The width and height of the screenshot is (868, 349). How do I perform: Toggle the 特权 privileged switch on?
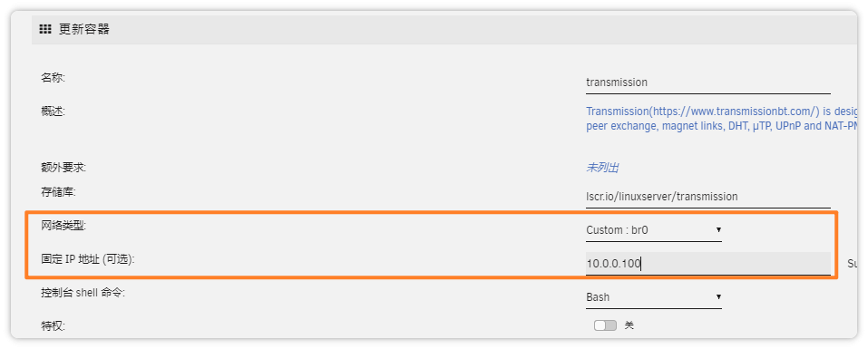click(x=605, y=325)
